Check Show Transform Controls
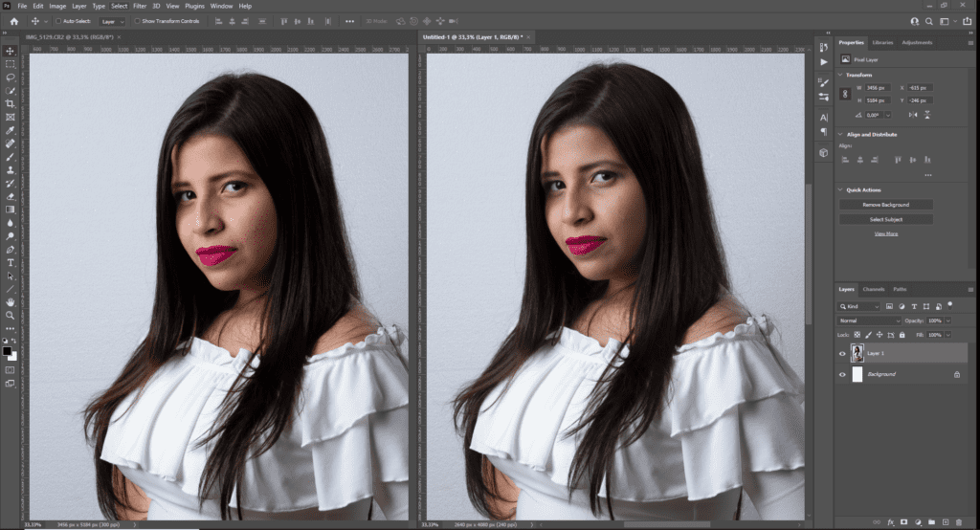This screenshot has width=980, height=530. [137, 20]
